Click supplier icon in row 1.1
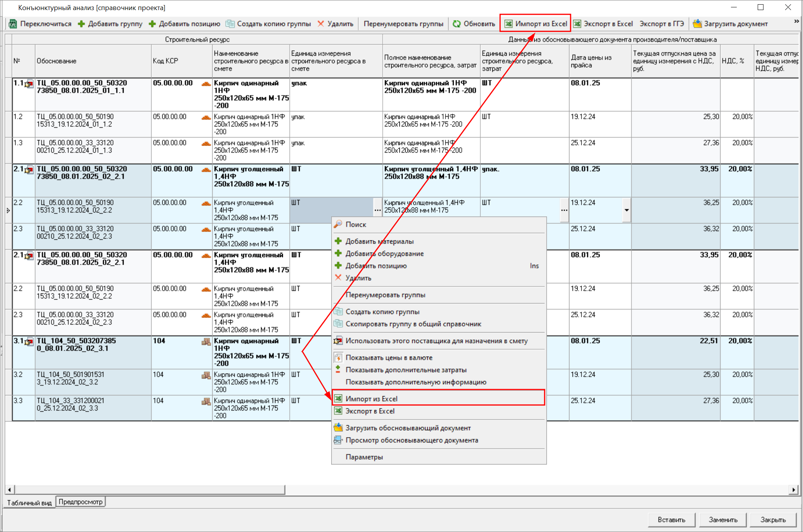 (29, 84)
